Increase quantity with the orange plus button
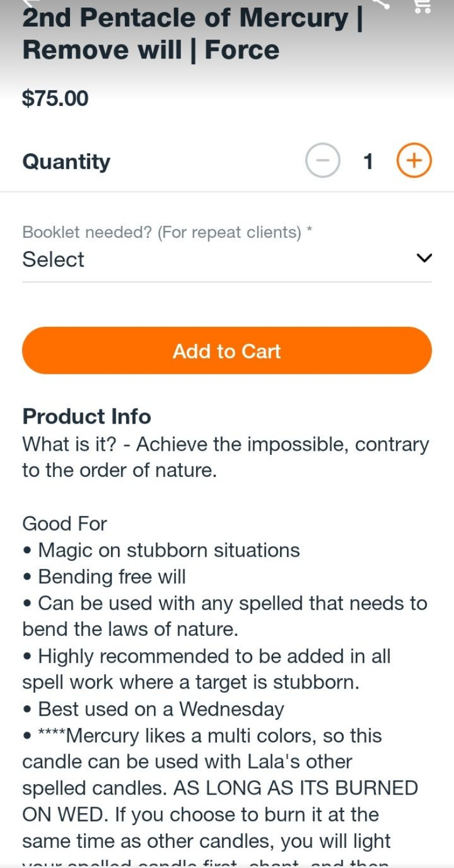Viewport: 454px width, 868px height. click(x=414, y=160)
